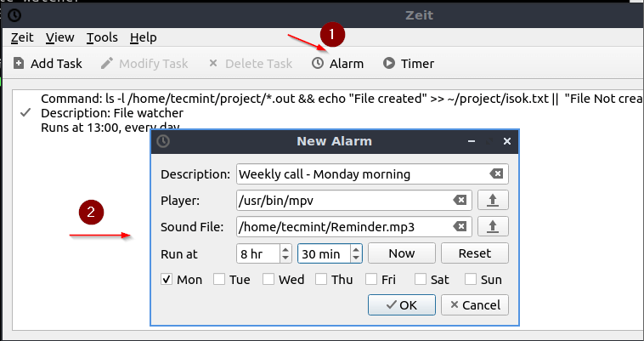
Task: Check the Tue checkbox
Action: [219, 280]
